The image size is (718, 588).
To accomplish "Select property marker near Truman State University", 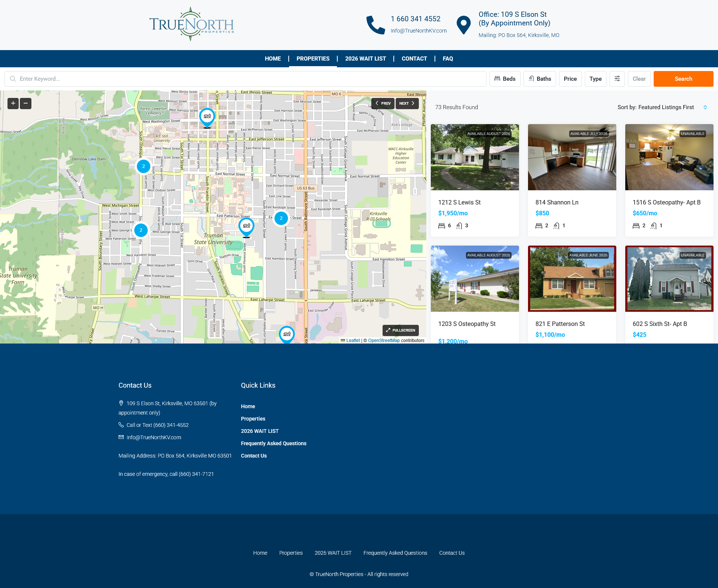I will [x=246, y=226].
